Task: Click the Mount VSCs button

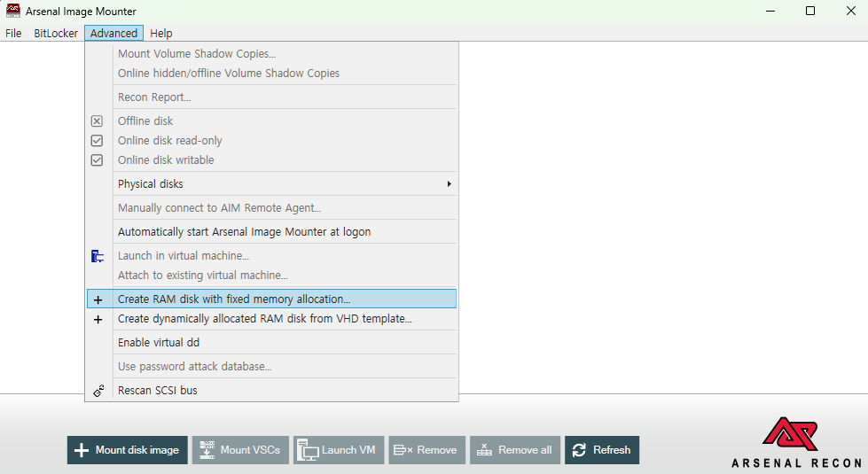Action: 240,450
